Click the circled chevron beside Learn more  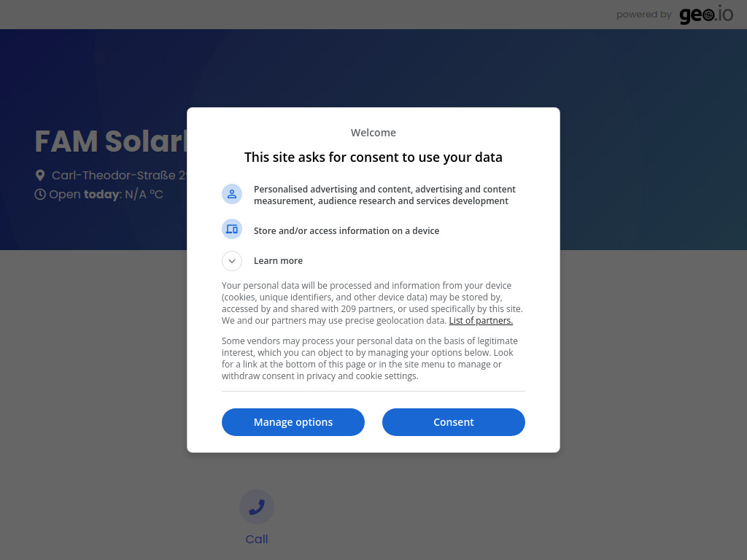(x=232, y=260)
